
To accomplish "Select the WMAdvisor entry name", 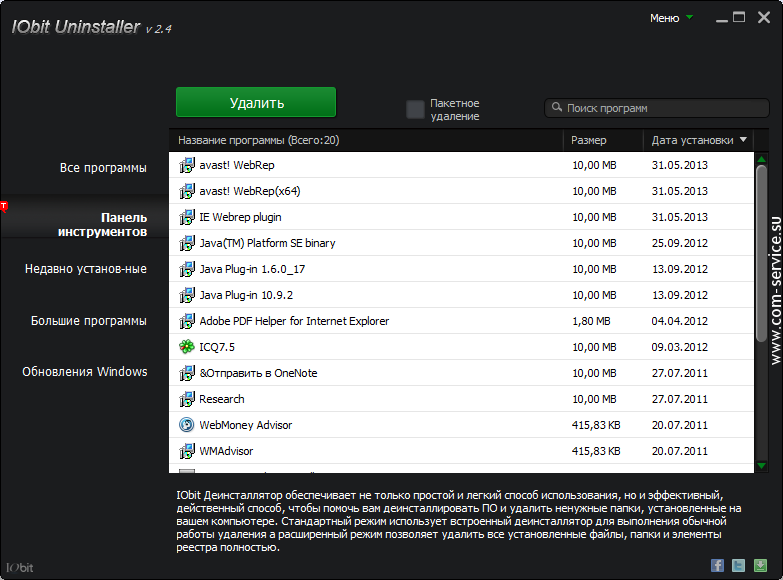I will pos(226,451).
